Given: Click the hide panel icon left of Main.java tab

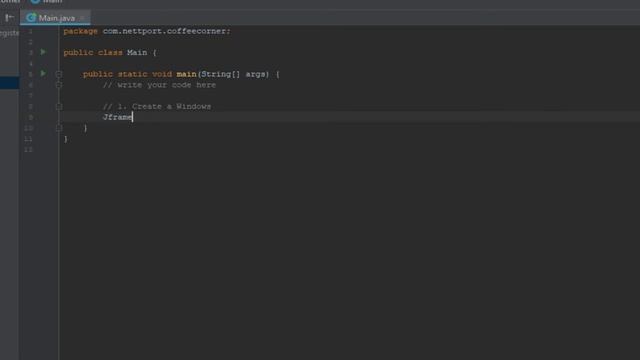Looking at the screenshot, I should point(9,18).
